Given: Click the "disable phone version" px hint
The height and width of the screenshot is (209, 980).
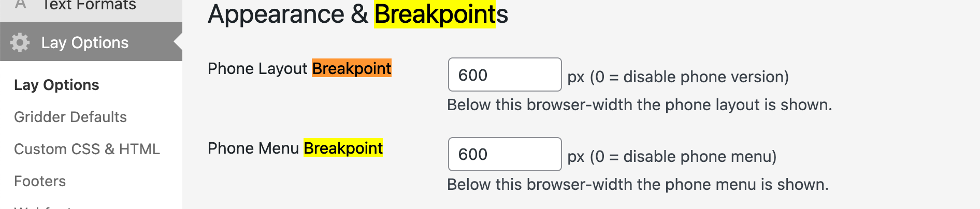Looking at the screenshot, I should (678, 77).
